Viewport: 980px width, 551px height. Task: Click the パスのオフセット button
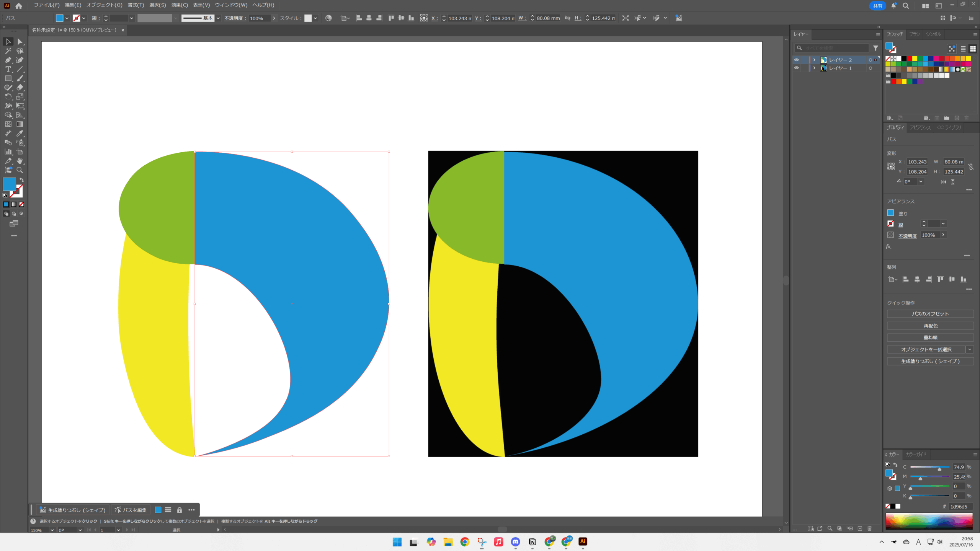(x=930, y=314)
